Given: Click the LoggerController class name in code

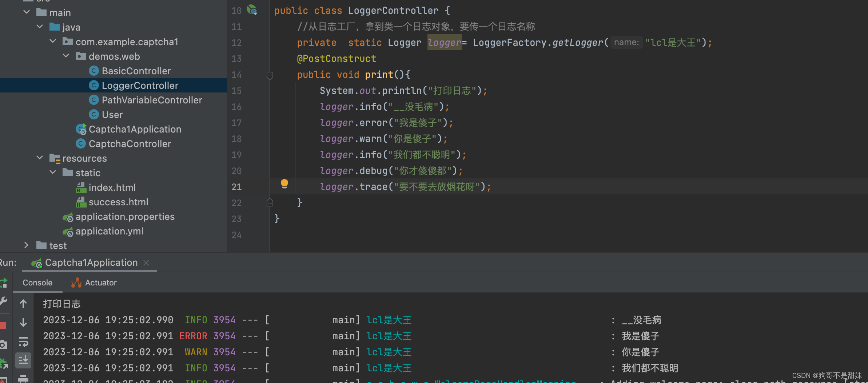Looking at the screenshot, I should click(x=393, y=11).
